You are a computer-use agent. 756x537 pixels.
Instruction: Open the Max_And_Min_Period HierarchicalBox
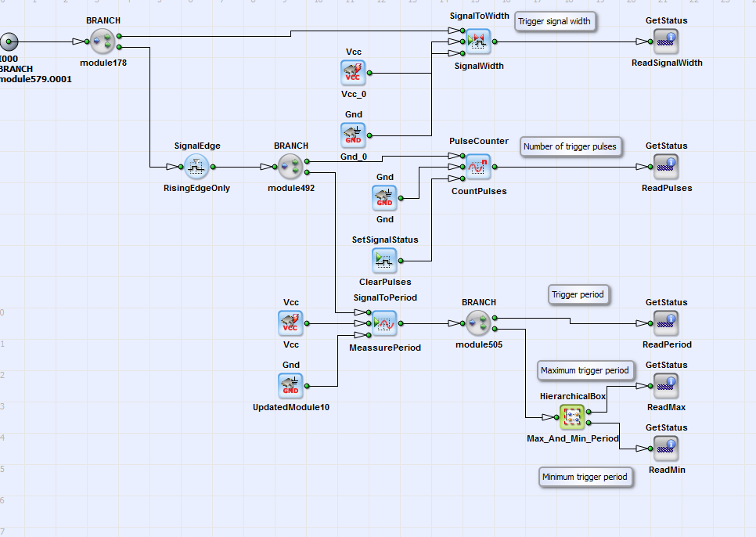[573, 417]
